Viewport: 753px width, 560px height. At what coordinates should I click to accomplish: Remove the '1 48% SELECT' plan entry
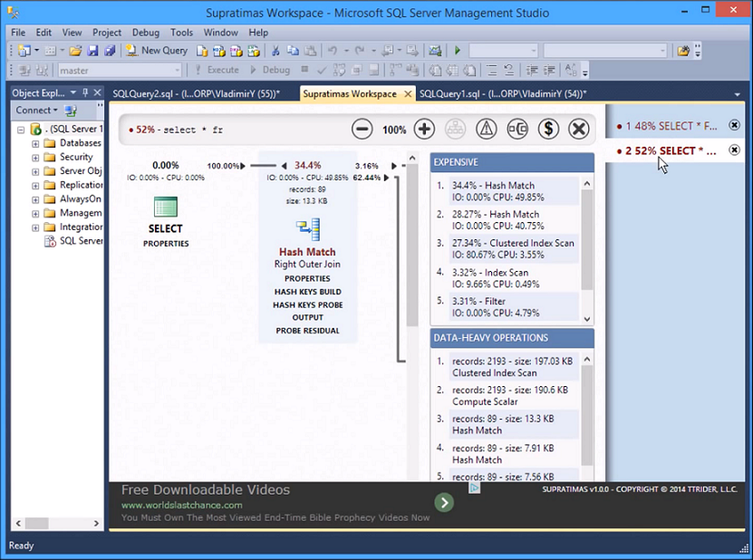pos(734,125)
